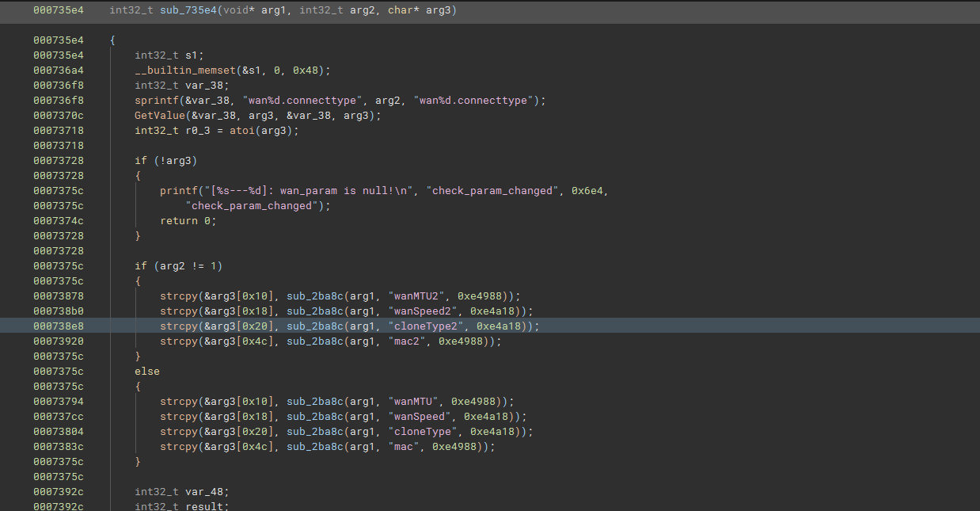The height and width of the screenshot is (511, 980).
Task: Click the sprintf function call
Action: click(157, 100)
